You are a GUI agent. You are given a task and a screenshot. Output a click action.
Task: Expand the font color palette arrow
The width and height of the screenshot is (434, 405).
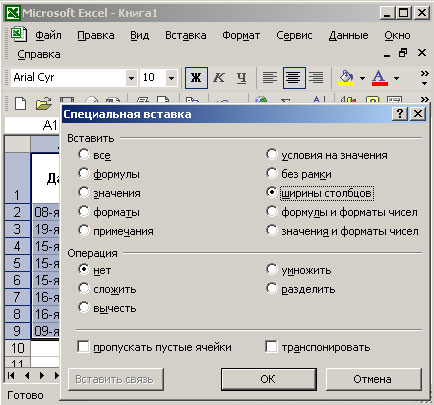pyautogui.click(x=396, y=78)
